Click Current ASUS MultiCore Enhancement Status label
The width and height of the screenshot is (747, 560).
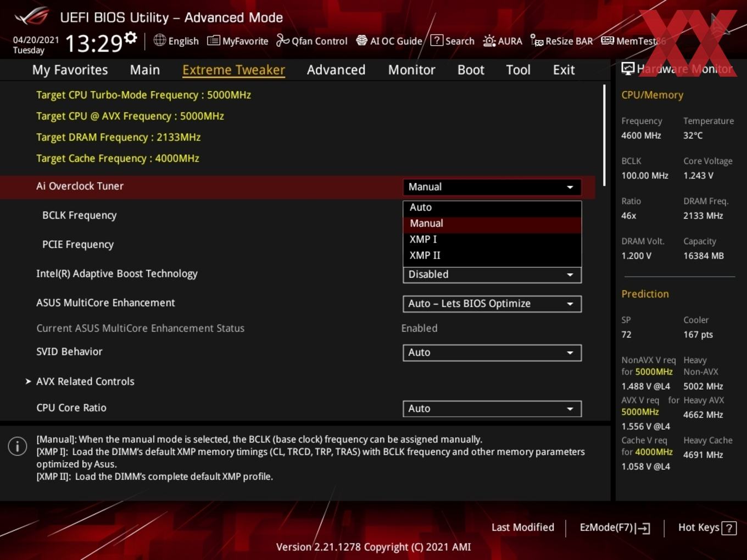140,328
